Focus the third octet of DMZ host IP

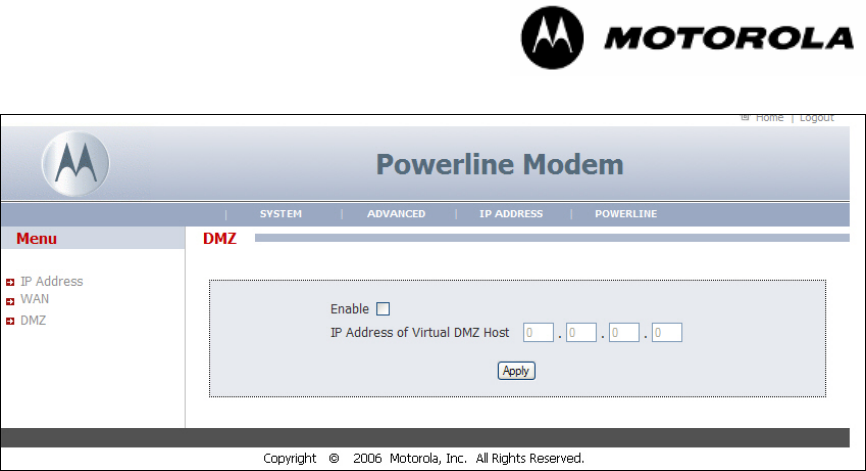[624, 332]
